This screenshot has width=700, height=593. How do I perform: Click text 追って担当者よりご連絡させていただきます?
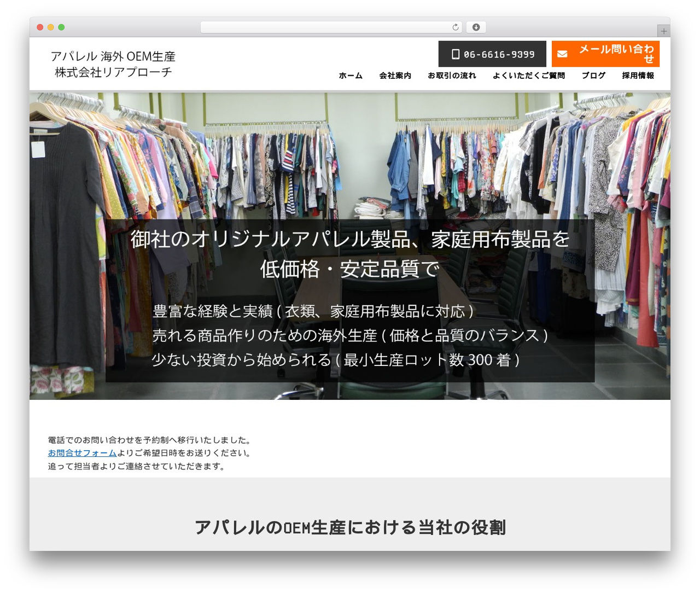pos(137,466)
